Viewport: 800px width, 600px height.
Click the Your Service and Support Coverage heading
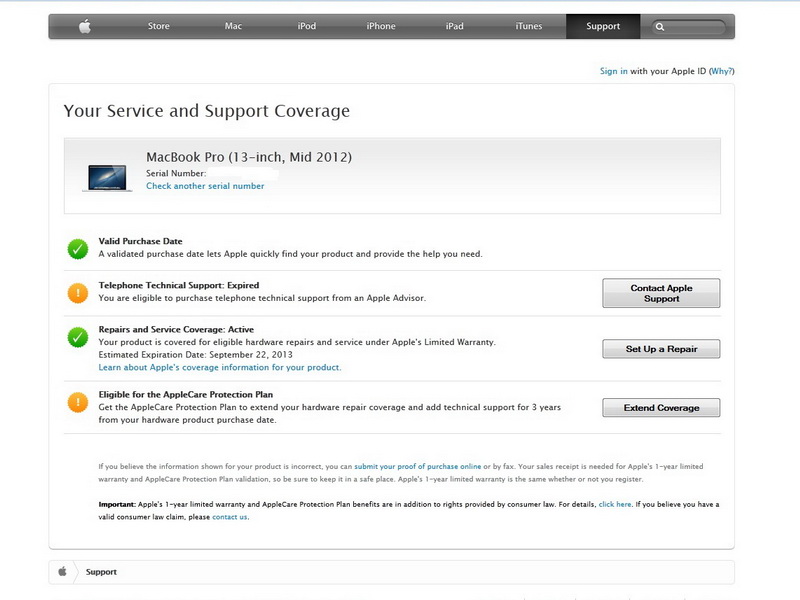207,111
